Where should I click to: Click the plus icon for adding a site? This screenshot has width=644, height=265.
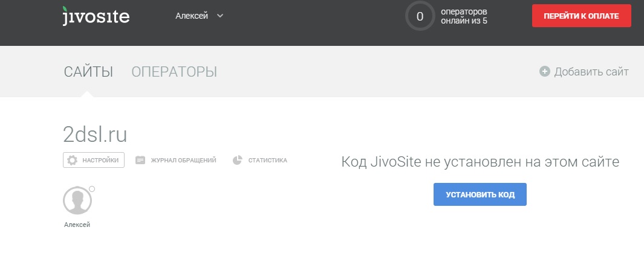545,71
